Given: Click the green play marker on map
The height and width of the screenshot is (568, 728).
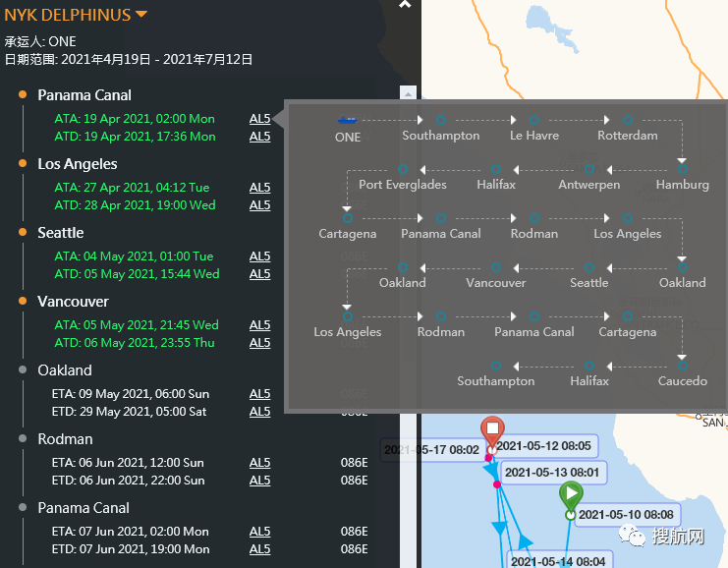Looking at the screenshot, I should [x=571, y=494].
